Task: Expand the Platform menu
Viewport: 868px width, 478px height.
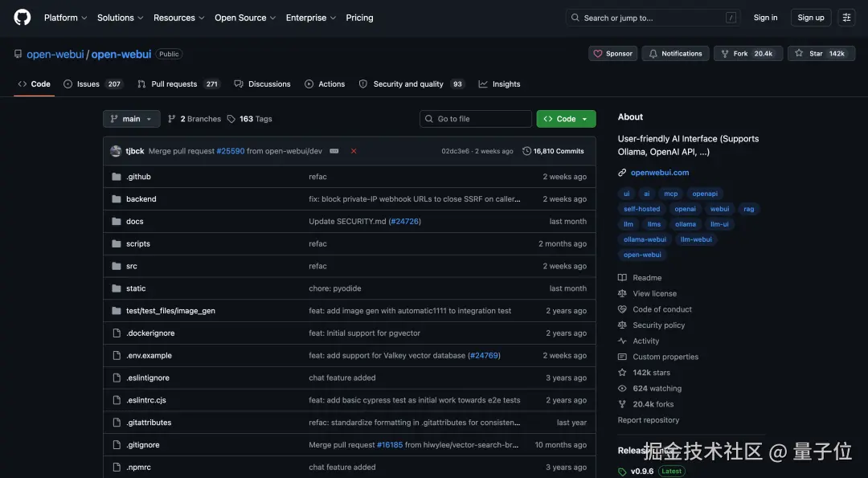Action: 65,18
